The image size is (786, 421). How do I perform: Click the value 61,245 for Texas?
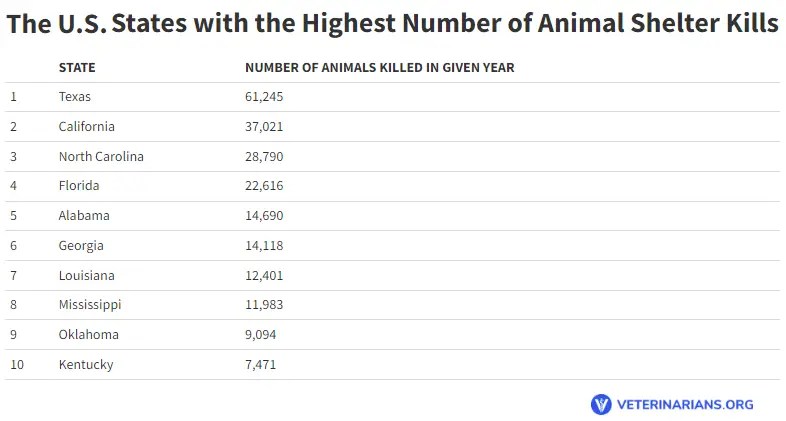265,97
